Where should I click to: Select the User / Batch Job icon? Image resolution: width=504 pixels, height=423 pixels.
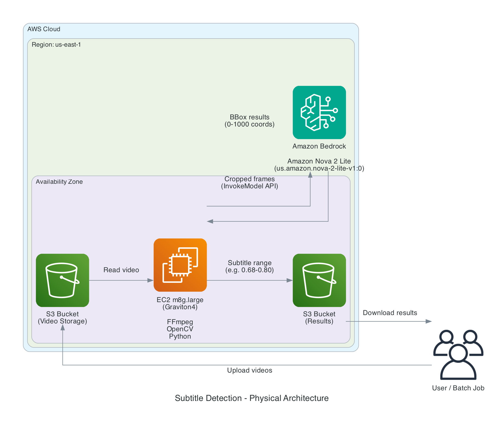point(458,355)
